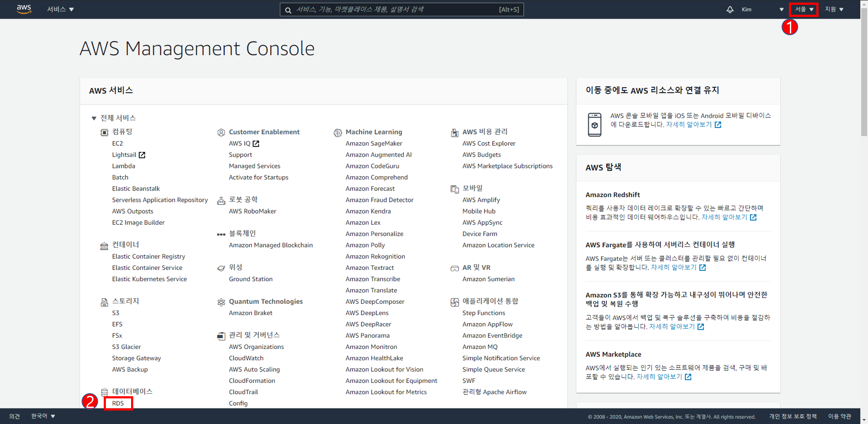This screenshot has height=424, width=868.
Task: Click the Management & Governance (관리 및 거버넌스) icon
Action: [221, 336]
